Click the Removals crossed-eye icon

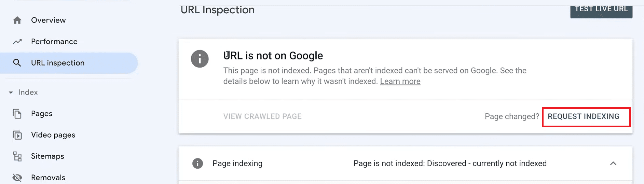click(x=17, y=178)
